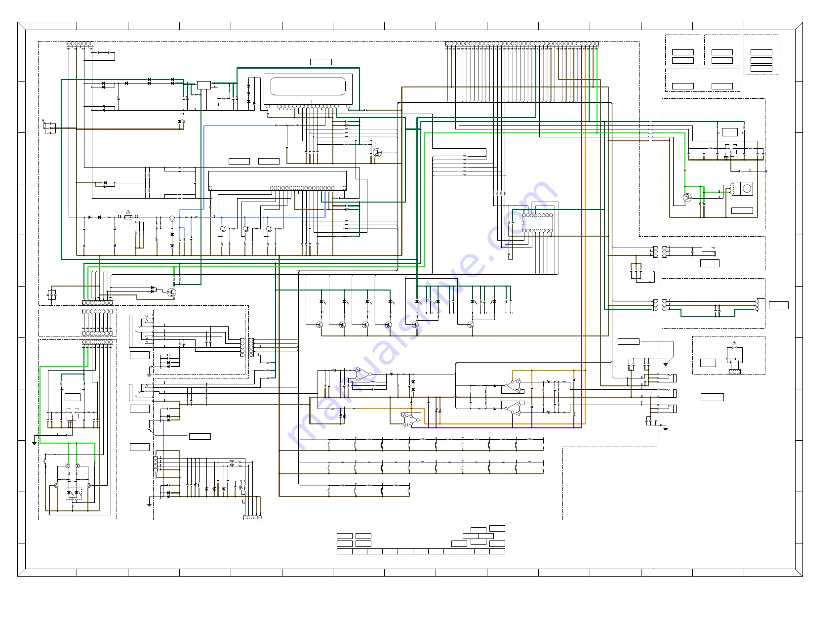
Task: Select the long pin header connector at top
Action: click(x=522, y=44)
